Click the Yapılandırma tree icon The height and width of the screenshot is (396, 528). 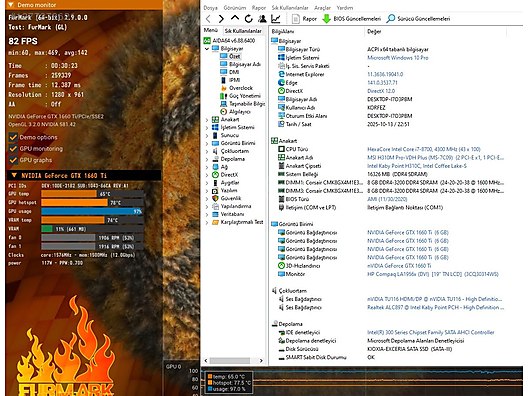click(215, 206)
